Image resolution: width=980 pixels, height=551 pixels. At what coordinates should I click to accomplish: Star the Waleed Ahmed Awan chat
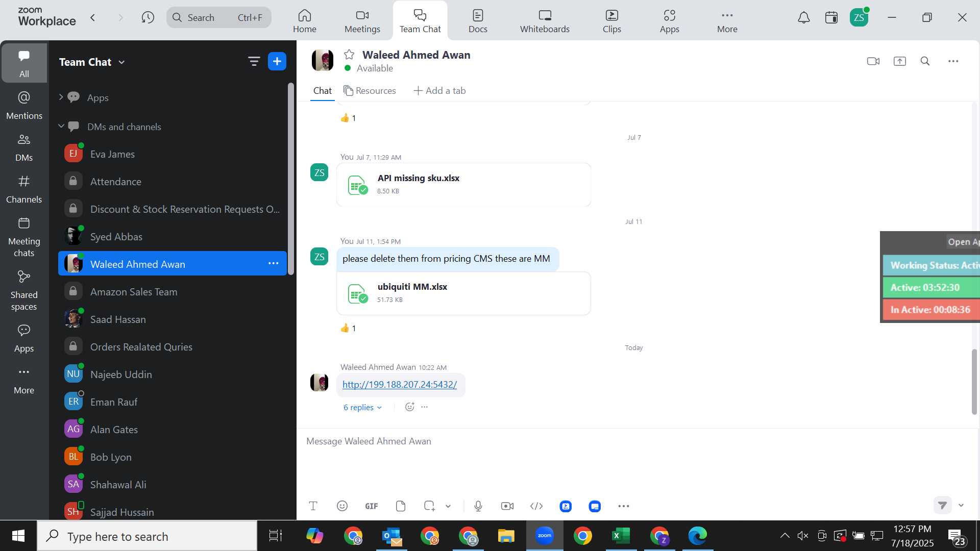point(349,55)
